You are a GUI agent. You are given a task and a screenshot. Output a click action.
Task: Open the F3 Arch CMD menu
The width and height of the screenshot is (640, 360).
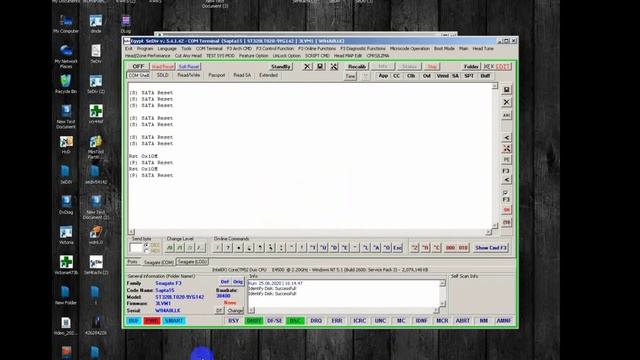pyautogui.click(x=239, y=49)
